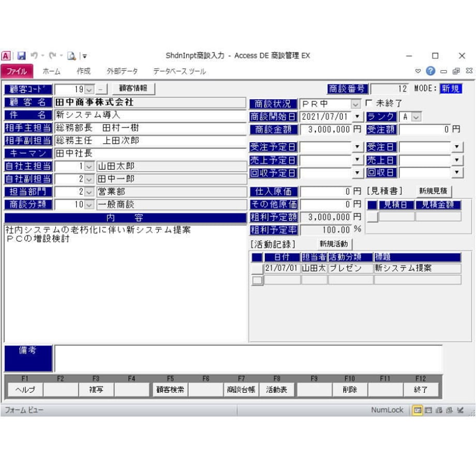
Task: Click the F3 複写 button
Action: pos(96,390)
